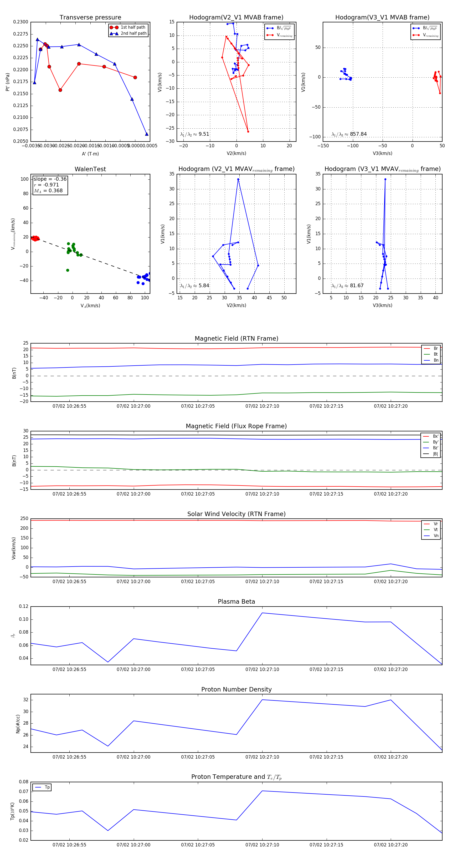This screenshot has width=473, height=868.
Task: Click the λ1/λ2 ≈ 9.51 annotation
Action: pos(194,134)
